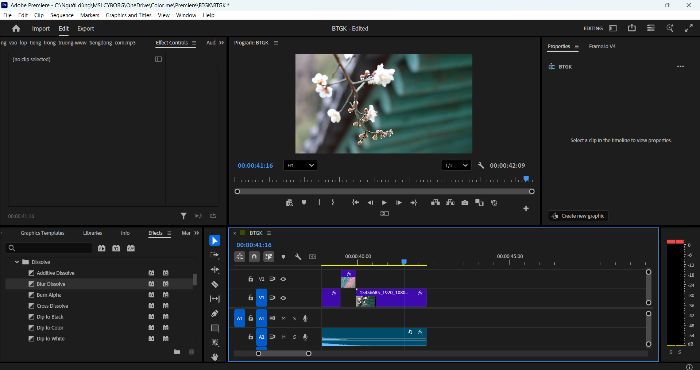Click Program Monitor playhead marker
700x370 pixels.
526,179
